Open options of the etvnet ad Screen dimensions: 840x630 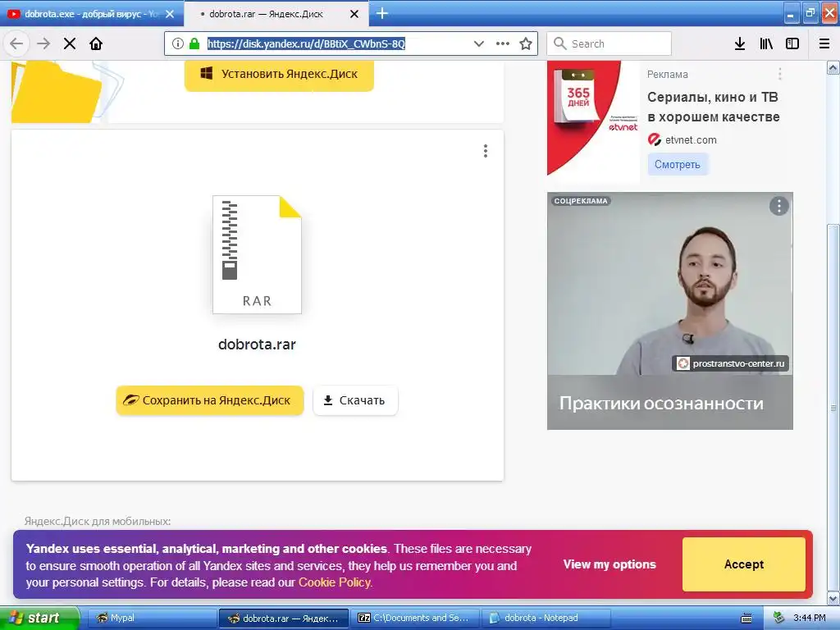tap(780, 74)
